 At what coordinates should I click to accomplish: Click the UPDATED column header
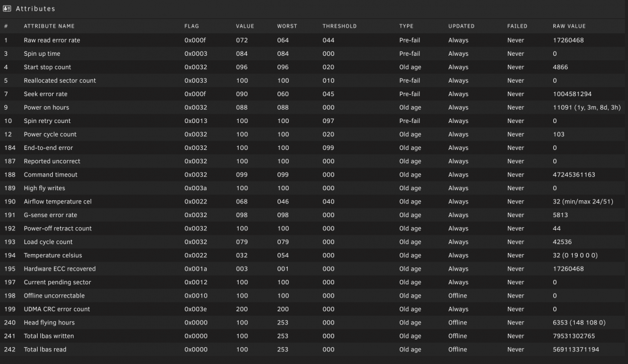(x=461, y=26)
